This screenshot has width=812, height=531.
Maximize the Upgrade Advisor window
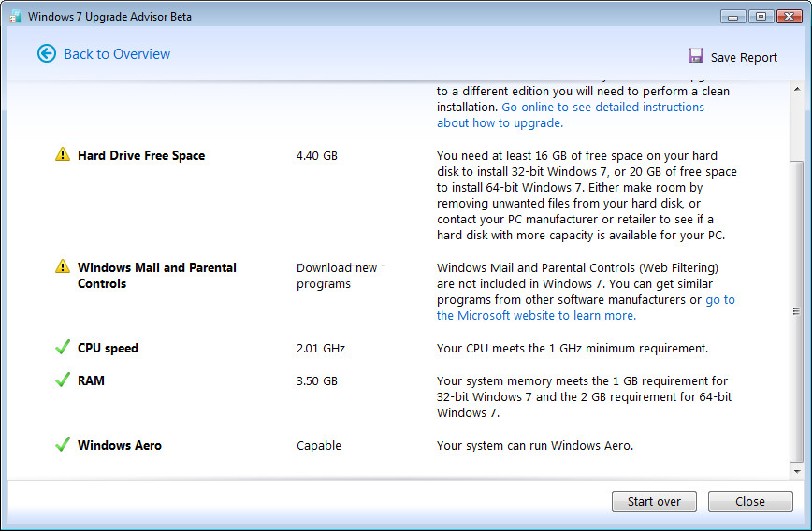click(760, 16)
